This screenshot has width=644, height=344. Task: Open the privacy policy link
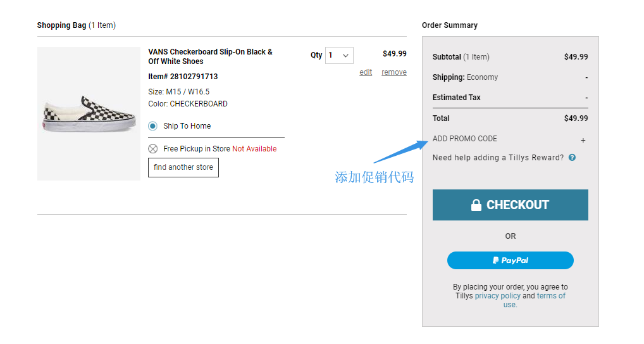[497, 296]
